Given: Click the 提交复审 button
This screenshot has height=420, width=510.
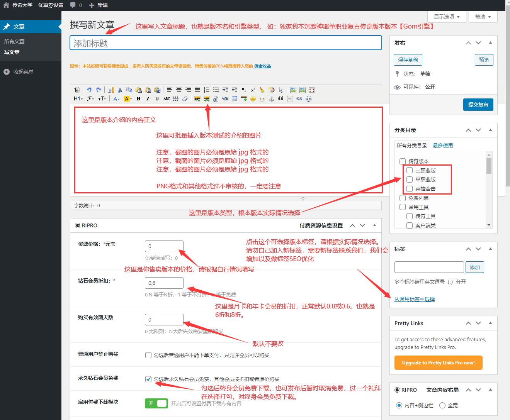Looking at the screenshot, I should pyautogui.click(x=478, y=105).
